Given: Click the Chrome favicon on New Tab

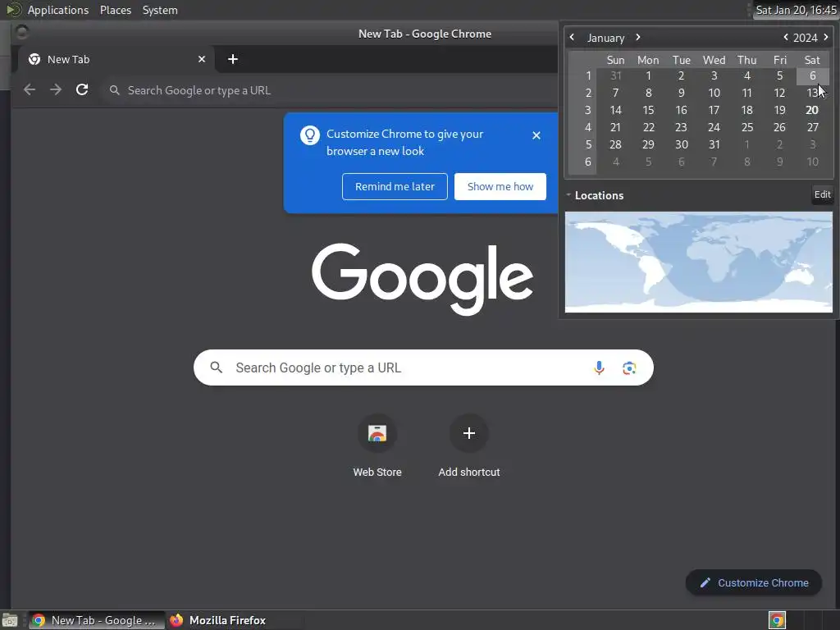Looking at the screenshot, I should coord(34,59).
